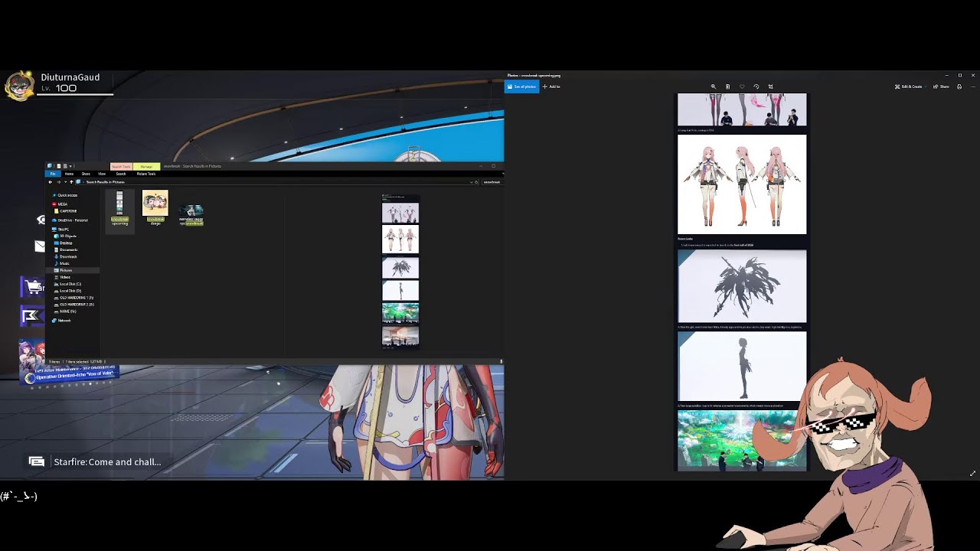The image size is (980, 551).
Task: Select the ANIME drive in navigation pane
Action: click(66, 311)
